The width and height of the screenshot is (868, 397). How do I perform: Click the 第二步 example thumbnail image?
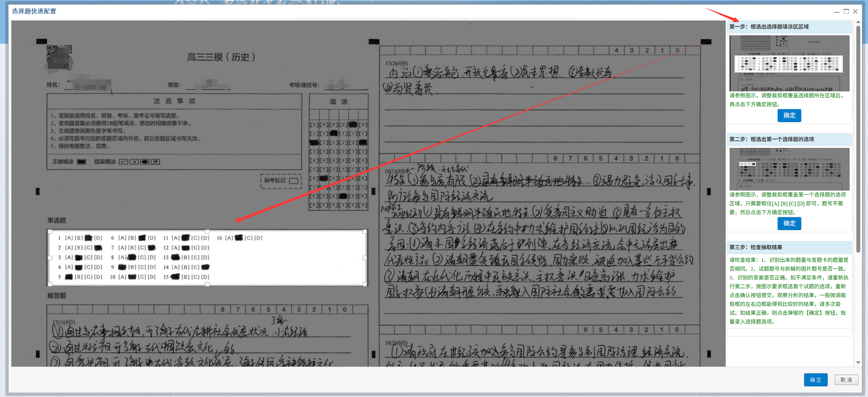point(790,169)
